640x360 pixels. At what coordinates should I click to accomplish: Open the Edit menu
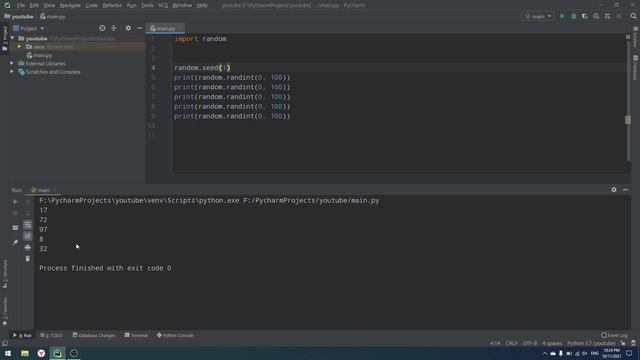(x=34, y=5)
